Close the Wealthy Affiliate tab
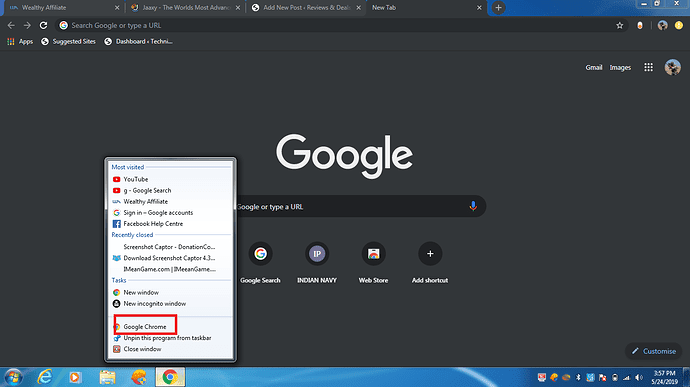The width and height of the screenshot is (690, 387). point(117,7)
